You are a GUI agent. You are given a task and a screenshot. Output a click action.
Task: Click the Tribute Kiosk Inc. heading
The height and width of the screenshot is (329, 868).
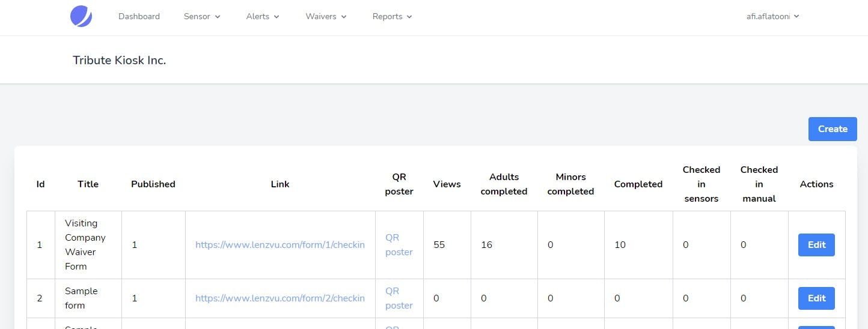[x=119, y=60]
